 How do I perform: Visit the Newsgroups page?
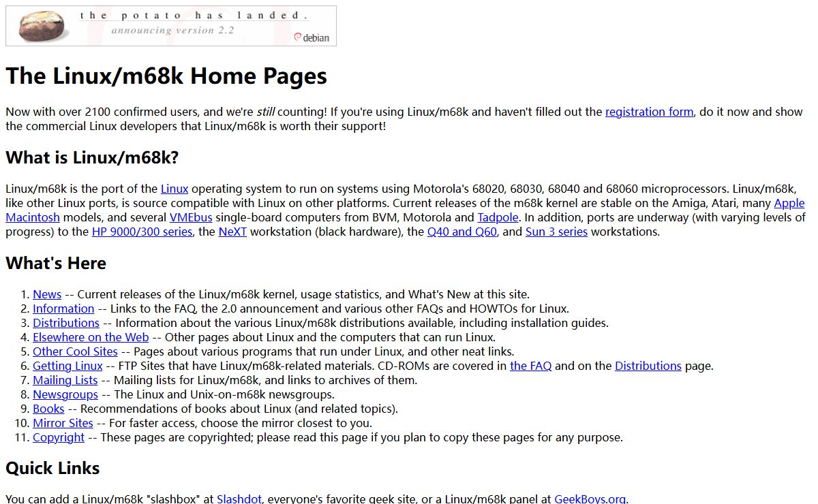coord(65,394)
